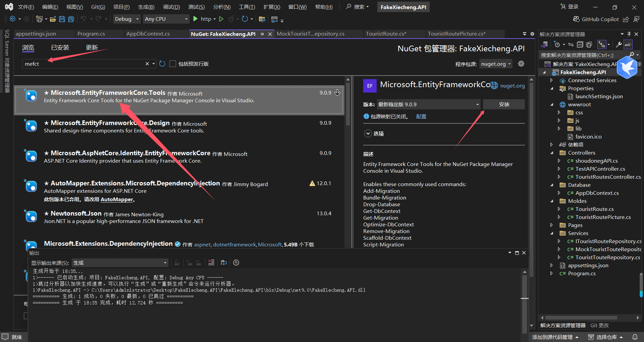Click the Save All icon
644x342 pixels.
tap(71, 19)
